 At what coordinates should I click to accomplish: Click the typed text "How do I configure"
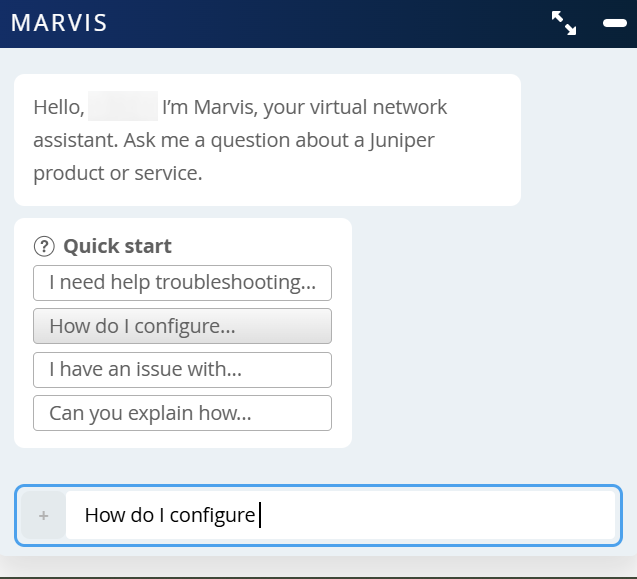point(170,516)
